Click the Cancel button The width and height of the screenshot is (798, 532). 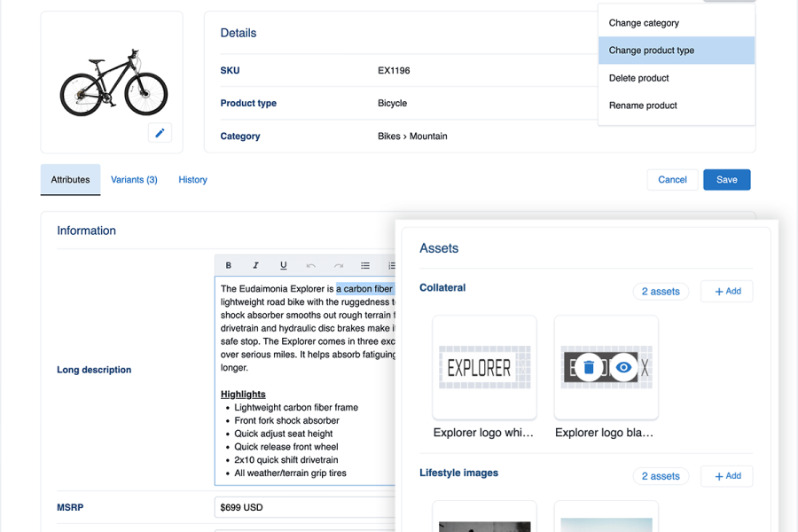[x=672, y=180]
